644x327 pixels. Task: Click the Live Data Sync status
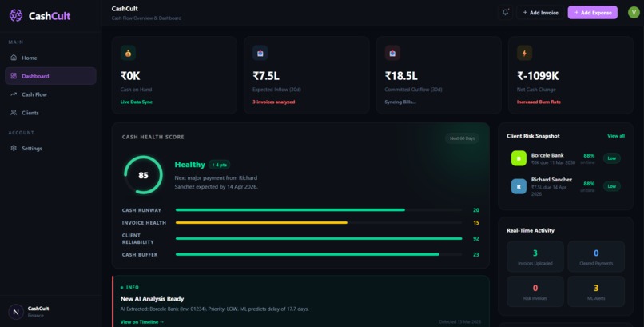pos(137,102)
